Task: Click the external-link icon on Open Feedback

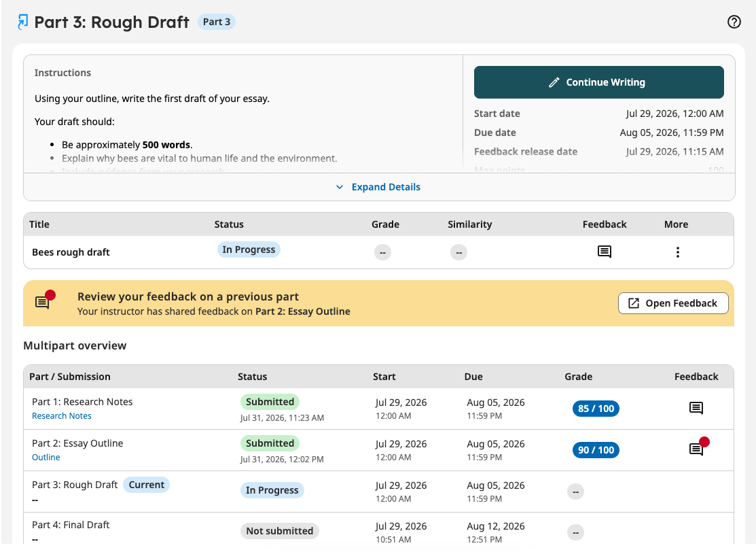Action: click(x=634, y=303)
